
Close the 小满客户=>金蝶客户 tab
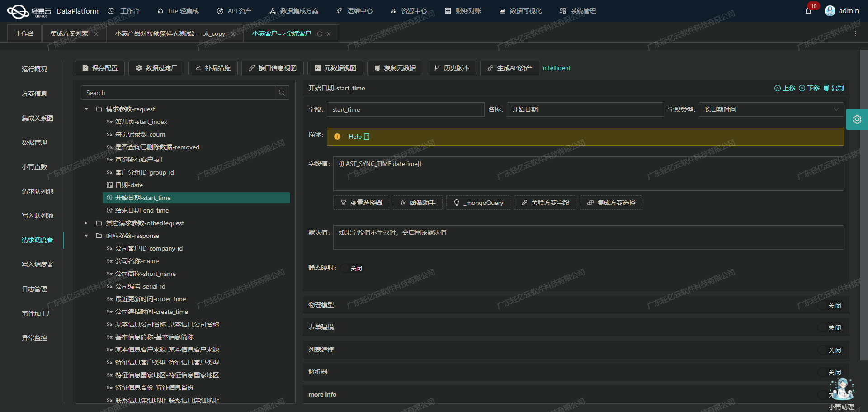[x=329, y=34]
